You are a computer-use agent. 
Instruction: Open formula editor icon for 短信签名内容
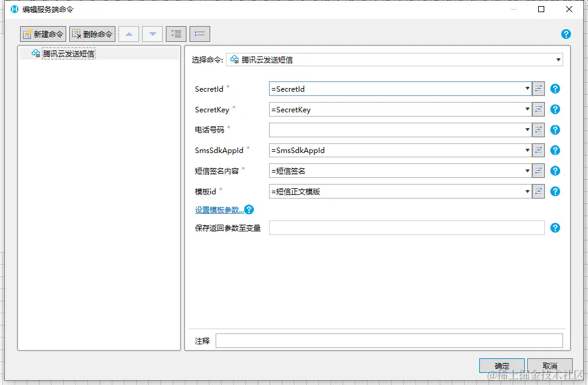tap(539, 171)
